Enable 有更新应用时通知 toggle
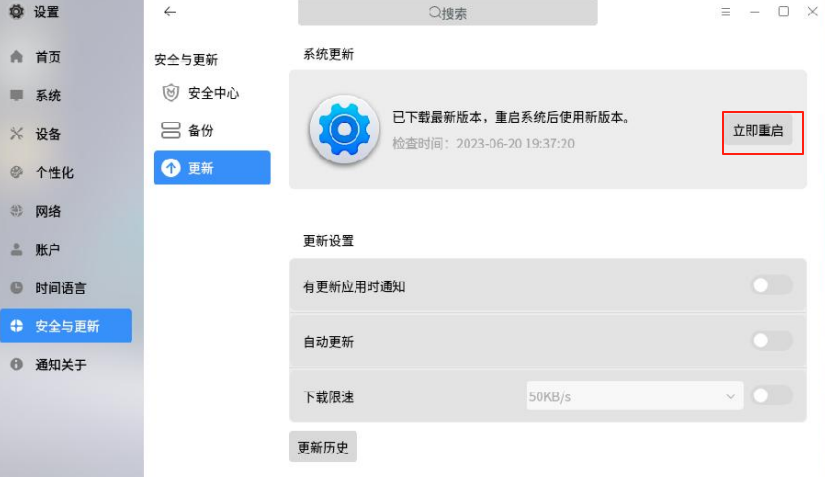This screenshot has width=825, height=477. tap(771, 286)
